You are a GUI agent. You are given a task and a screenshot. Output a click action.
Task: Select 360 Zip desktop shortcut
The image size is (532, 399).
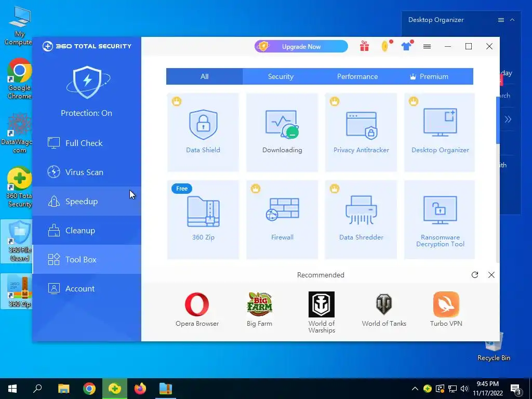point(18,291)
